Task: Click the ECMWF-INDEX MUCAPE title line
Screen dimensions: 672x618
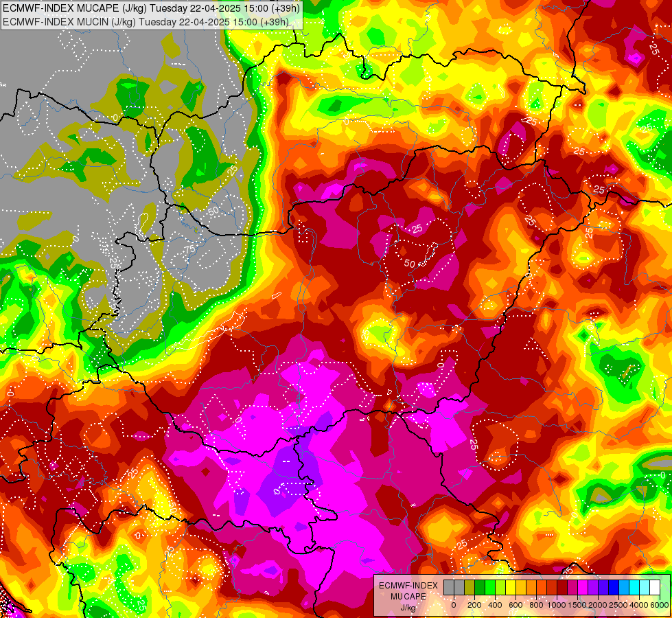Action: (x=151, y=8)
